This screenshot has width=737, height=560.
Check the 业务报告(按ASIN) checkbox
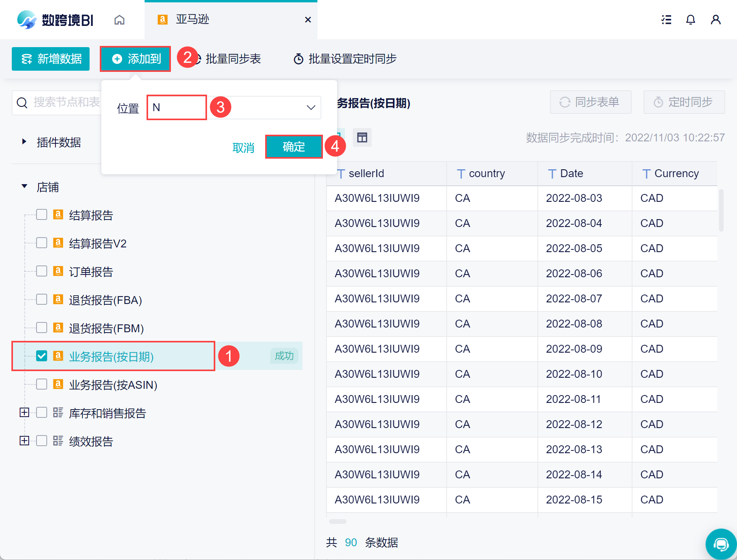pyautogui.click(x=42, y=384)
